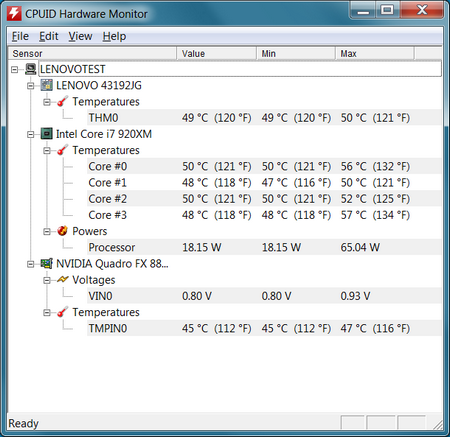Viewport: 450px width, 437px height.
Task: Collapse Temperatures under Intel Core i7 920XM
Action: tap(47, 151)
